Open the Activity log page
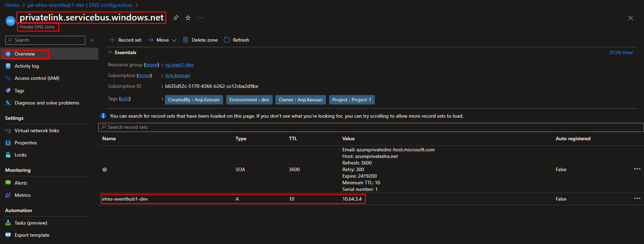This screenshot has height=244, width=644. pos(27,66)
